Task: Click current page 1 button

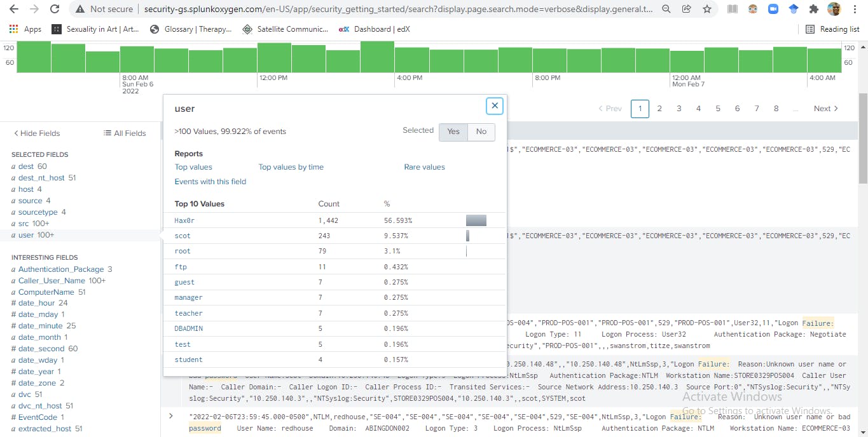Action: (640, 109)
